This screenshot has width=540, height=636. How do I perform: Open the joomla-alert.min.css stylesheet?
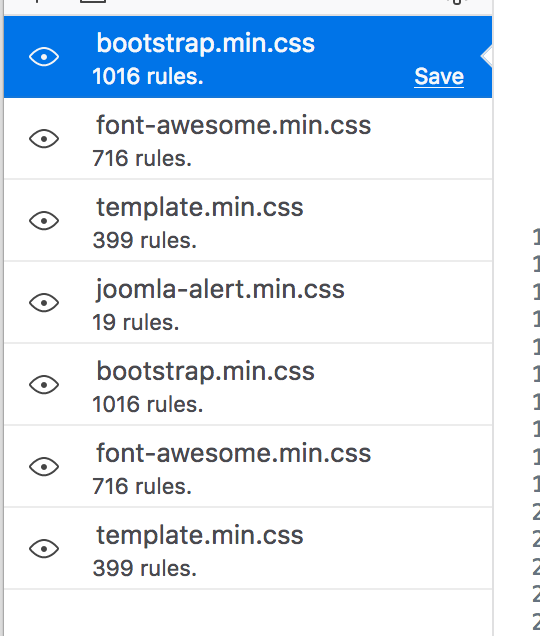pyautogui.click(x=220, y=290)
